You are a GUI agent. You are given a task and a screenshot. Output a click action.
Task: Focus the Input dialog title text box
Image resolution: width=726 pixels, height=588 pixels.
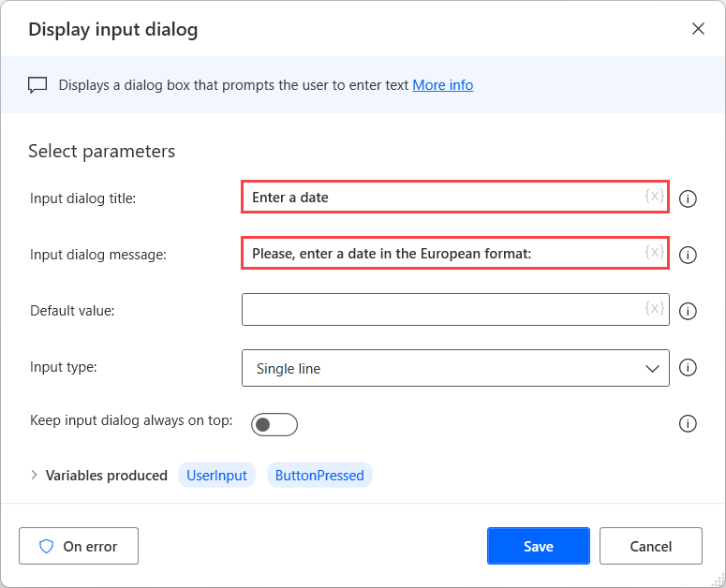pos(440,198)
